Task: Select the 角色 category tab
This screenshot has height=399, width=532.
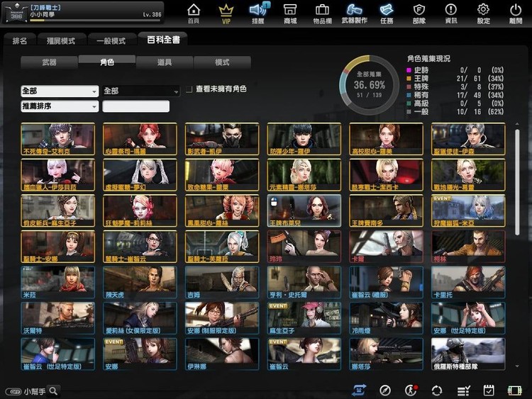Action: (x=107, y=62)
